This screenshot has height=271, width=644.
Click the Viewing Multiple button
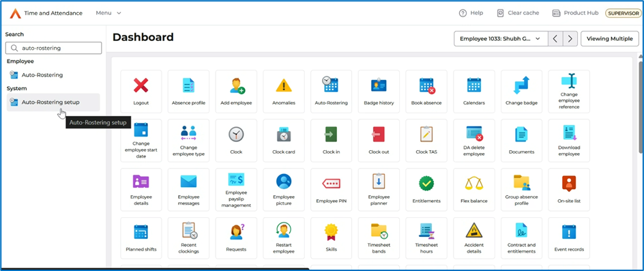tap(609, 39)
